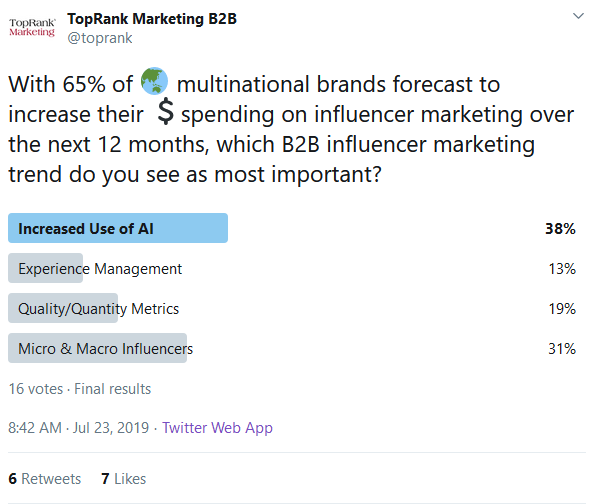Viewport: 593px width, 504px height.
Task: Open TopRank Marketing B2B profile name
Action: click(152, 19)
